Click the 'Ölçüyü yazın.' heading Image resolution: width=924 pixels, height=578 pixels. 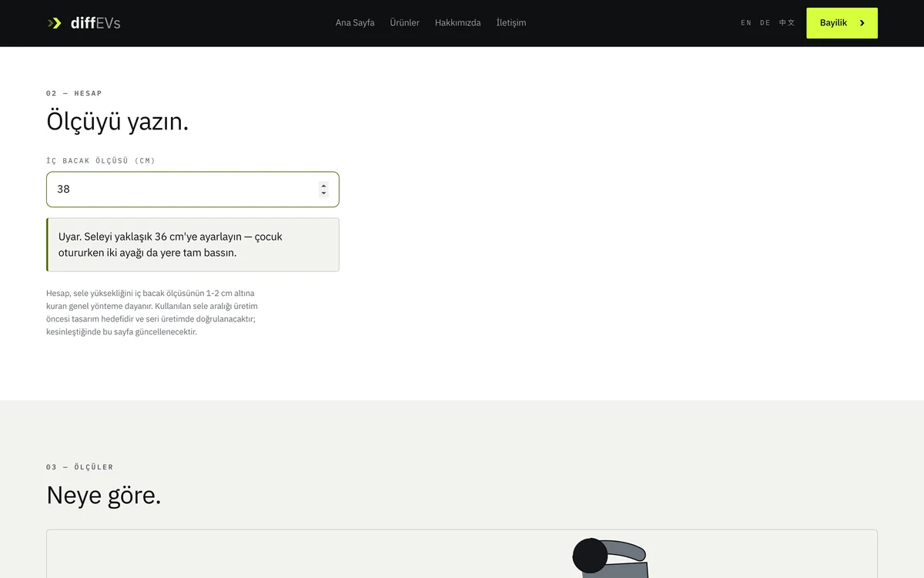(x=118, y=122)
